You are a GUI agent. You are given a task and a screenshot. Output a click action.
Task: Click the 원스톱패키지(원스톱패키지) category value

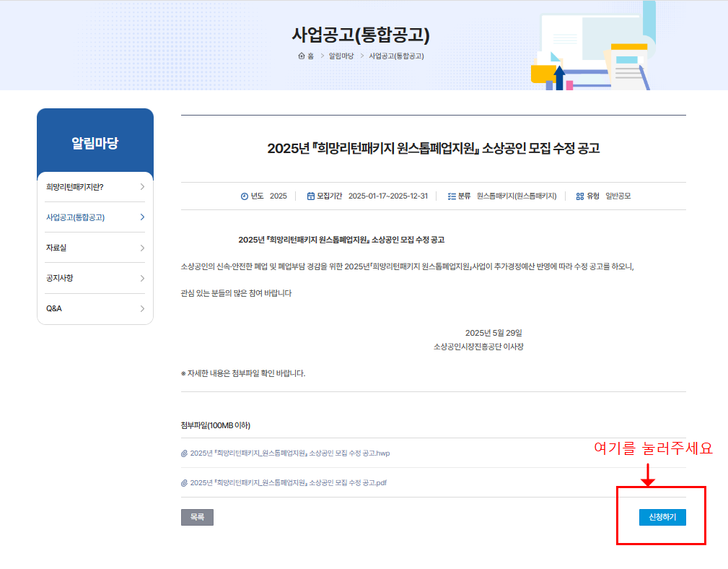(x=517, y=196)
